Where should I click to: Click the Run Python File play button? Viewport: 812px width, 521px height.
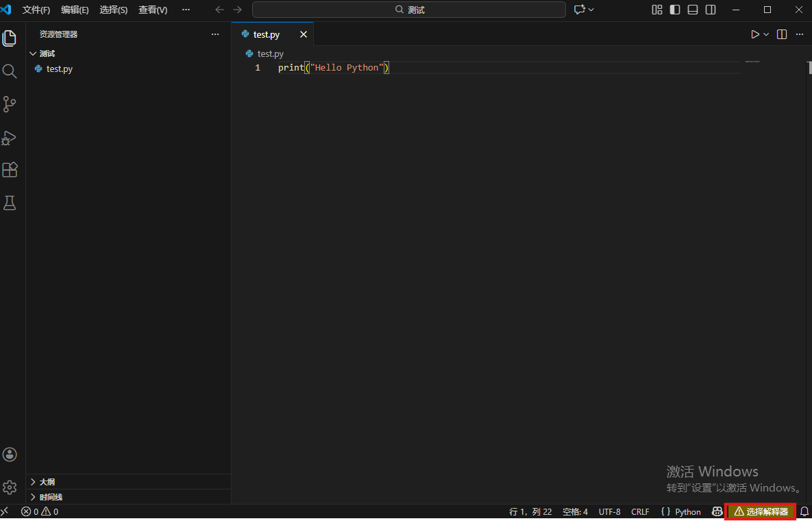click(754, 34)
